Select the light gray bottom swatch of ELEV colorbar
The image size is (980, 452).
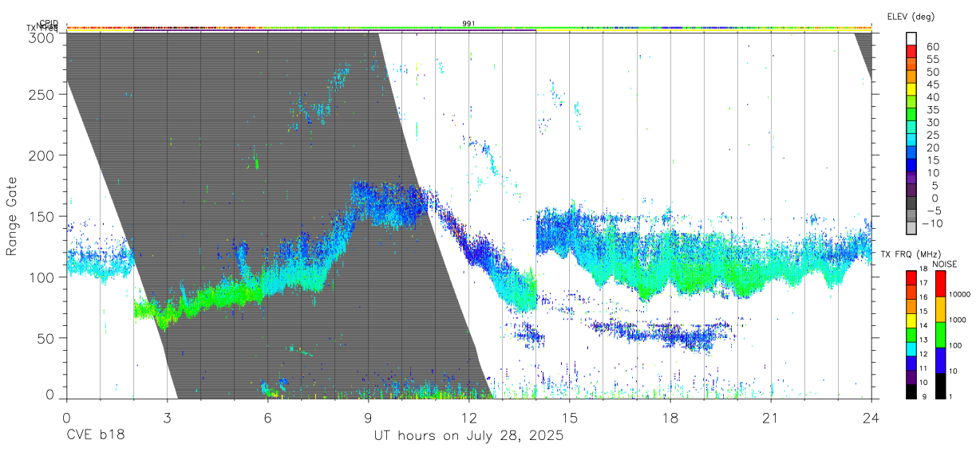tap(911, 229)
